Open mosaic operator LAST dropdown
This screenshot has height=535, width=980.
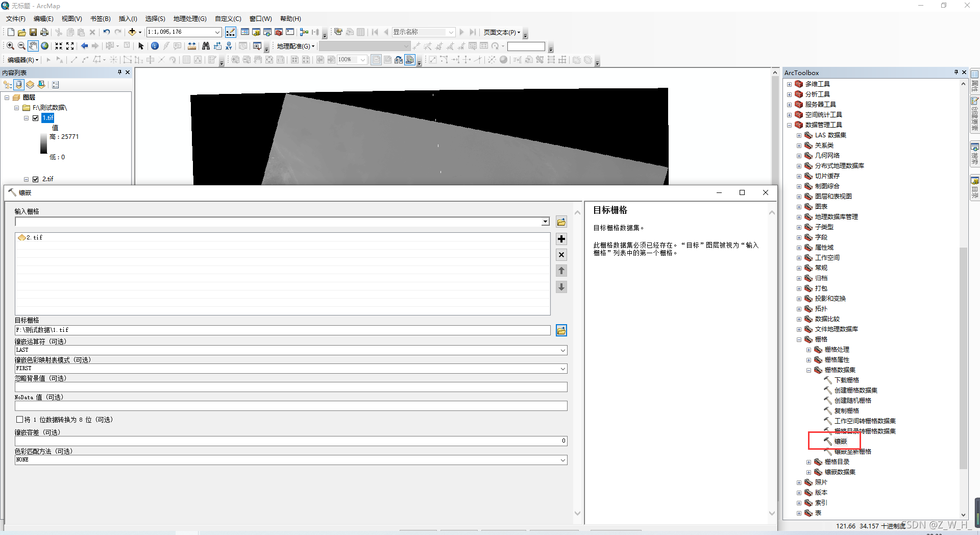[563, 350]
